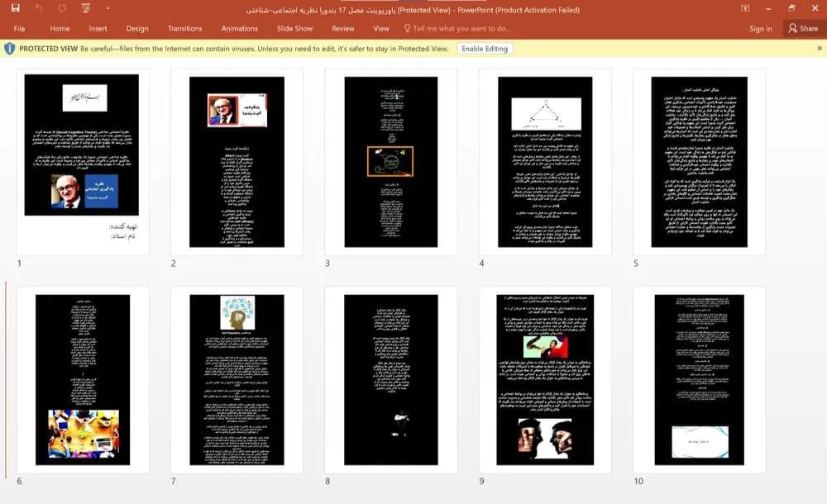Image resolution: width=827 pixels, height=504 pixels.
Task: Select slide 5 text-only thumbnail
Action: 700,162
